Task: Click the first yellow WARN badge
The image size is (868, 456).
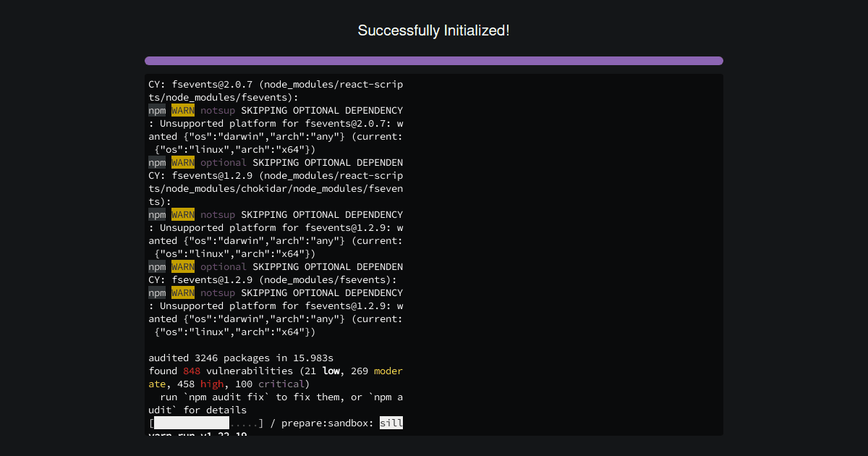Action: 182,110
